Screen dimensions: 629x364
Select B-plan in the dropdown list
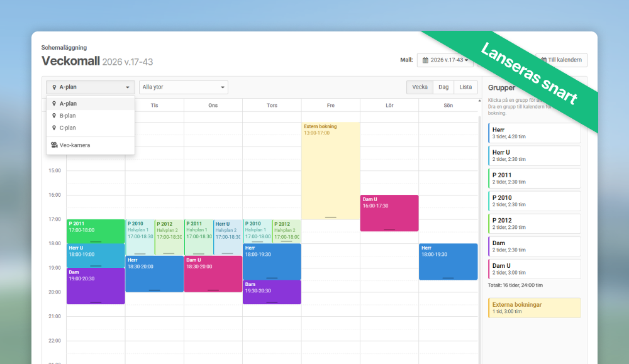[x=90, y=116]
